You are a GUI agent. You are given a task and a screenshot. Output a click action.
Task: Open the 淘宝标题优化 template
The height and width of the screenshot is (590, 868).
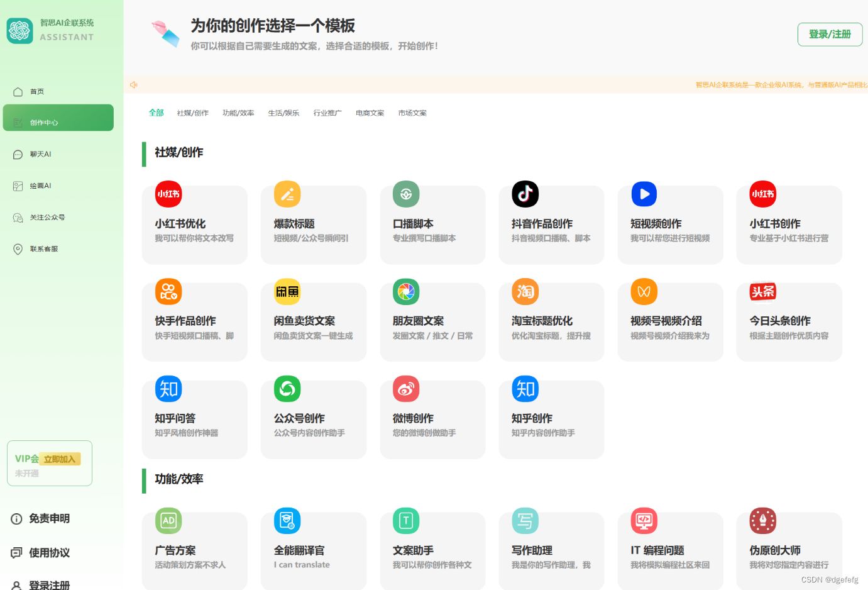click(x=525, y=291)
